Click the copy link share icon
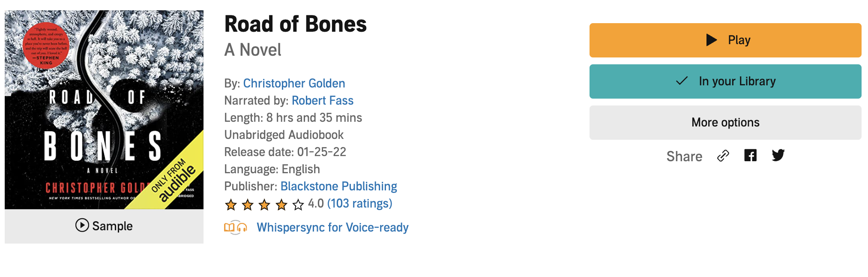 (723, 156)
